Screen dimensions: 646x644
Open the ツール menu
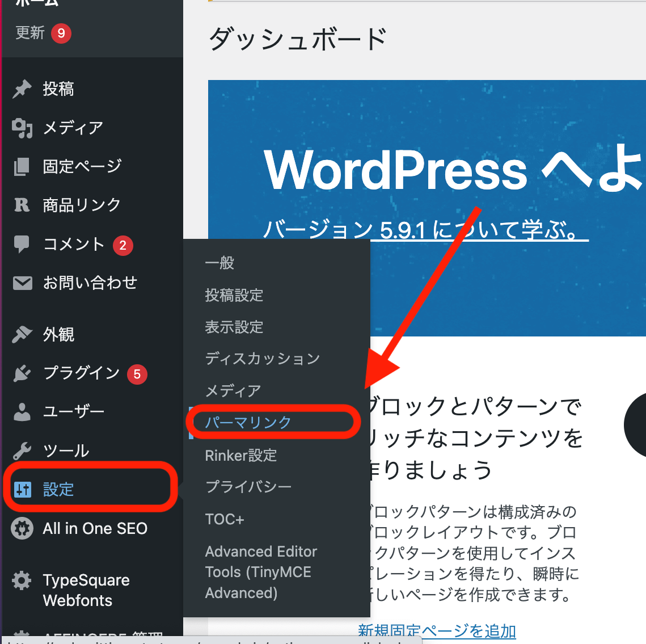[x=66, y=451]
